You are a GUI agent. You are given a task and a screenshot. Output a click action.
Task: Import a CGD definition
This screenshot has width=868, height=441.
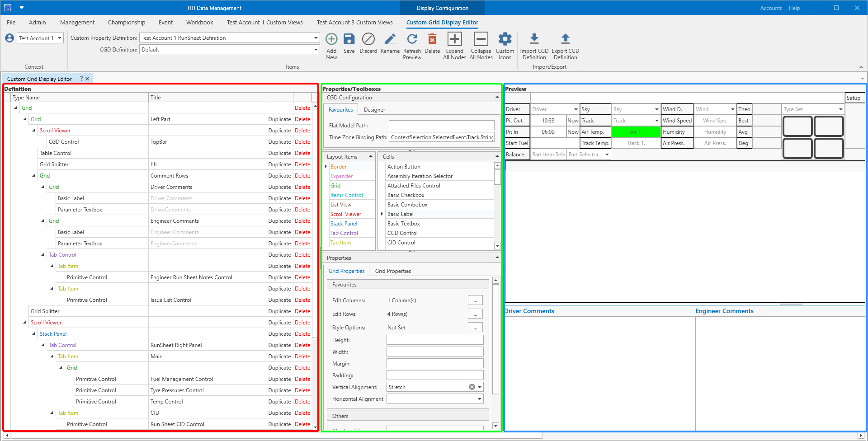pos(534,40)
